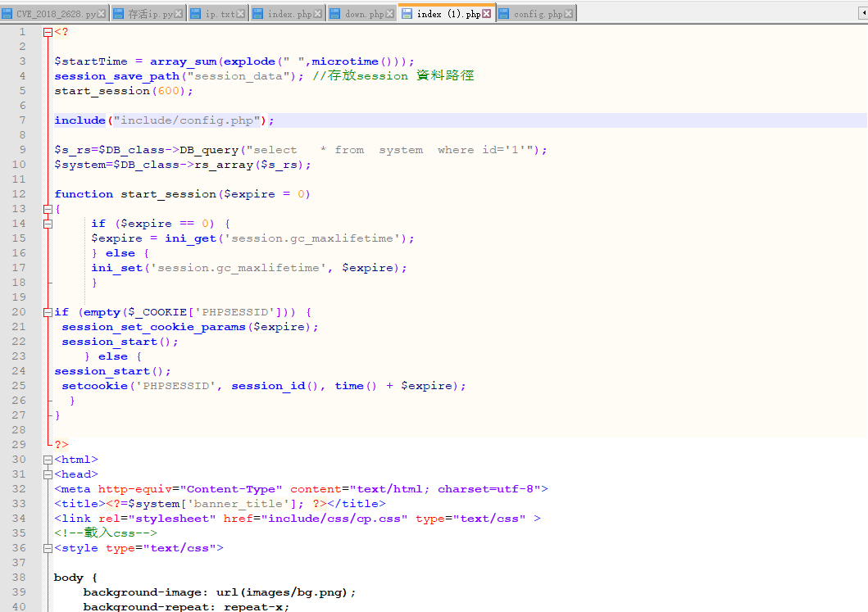This screenshot has width=868, height=612.
Task: Close the index (1).php tab
Action: [487, 14]
